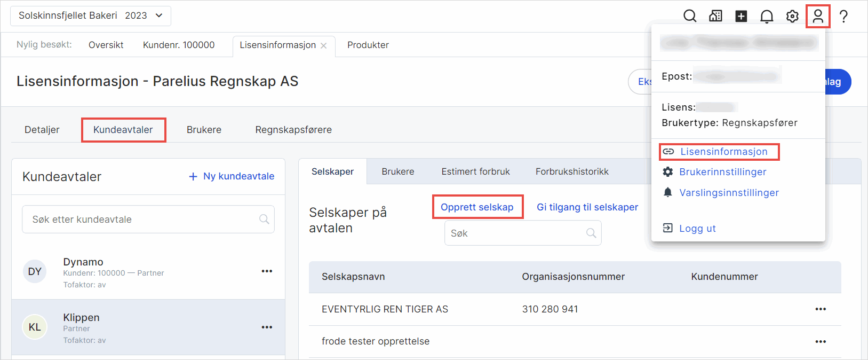The image size is (868, 360).
Task: Click the plus quick-create icon
Action: [x=741, y=16]
